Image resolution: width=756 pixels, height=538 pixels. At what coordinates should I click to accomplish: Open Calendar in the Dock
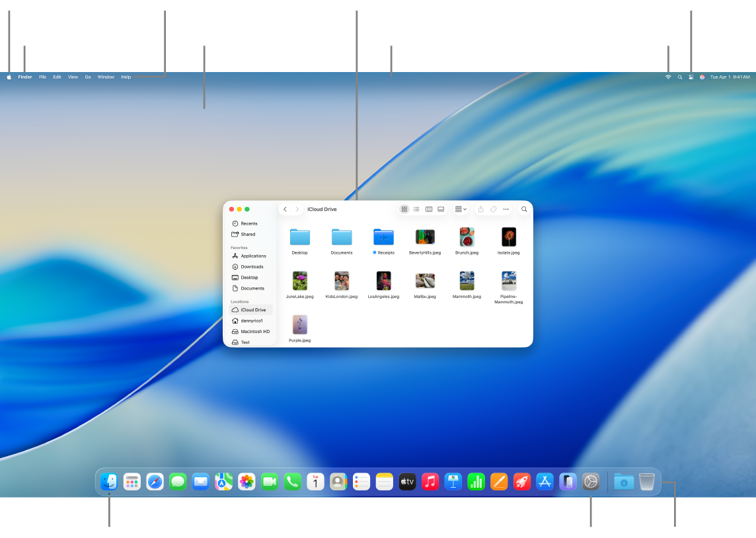point(315,482)
